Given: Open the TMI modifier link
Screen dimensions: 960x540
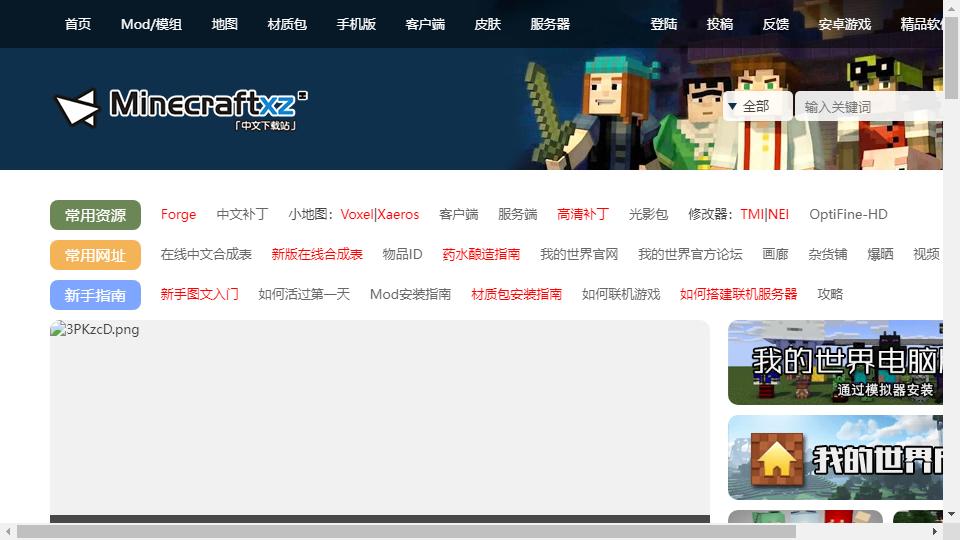Looking at the screenshot, I should [752, 214].
